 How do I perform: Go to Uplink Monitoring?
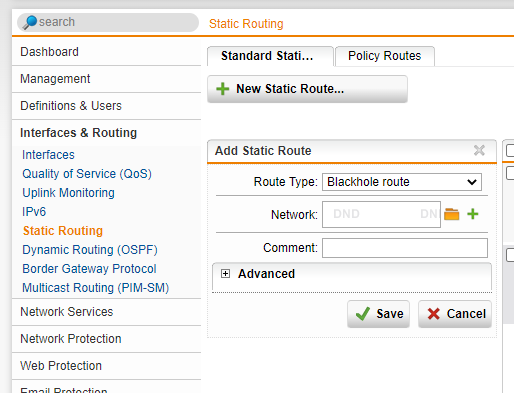(68, 193)
